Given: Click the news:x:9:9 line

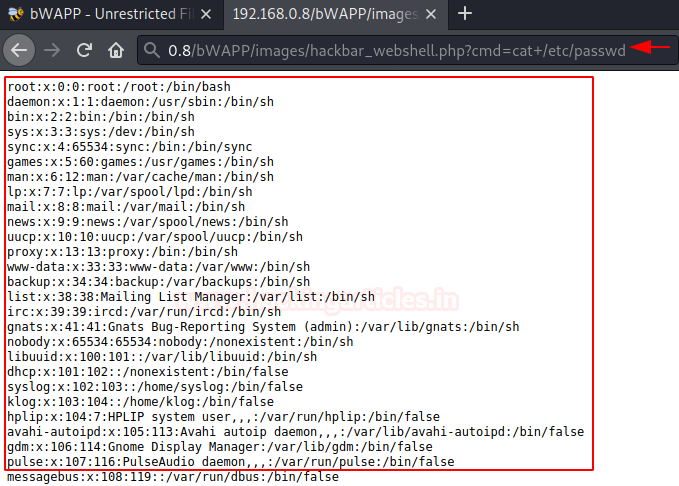Looking at the screenshot, I should (x=148, y=222).
